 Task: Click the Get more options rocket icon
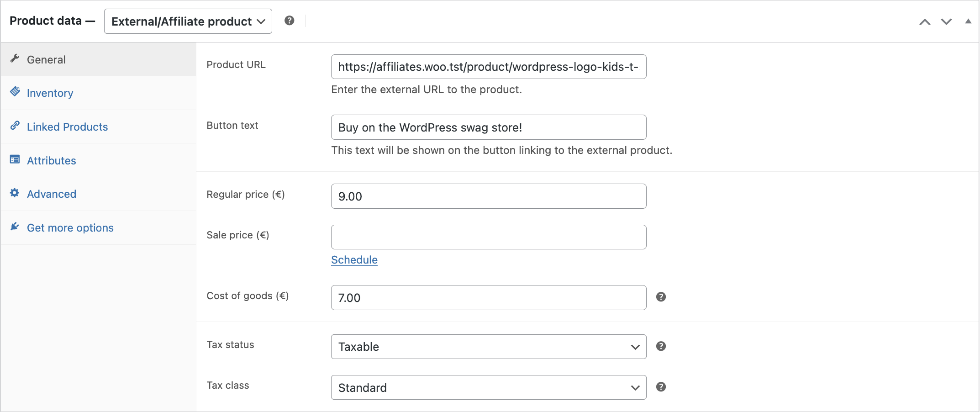tap(14, 226)
